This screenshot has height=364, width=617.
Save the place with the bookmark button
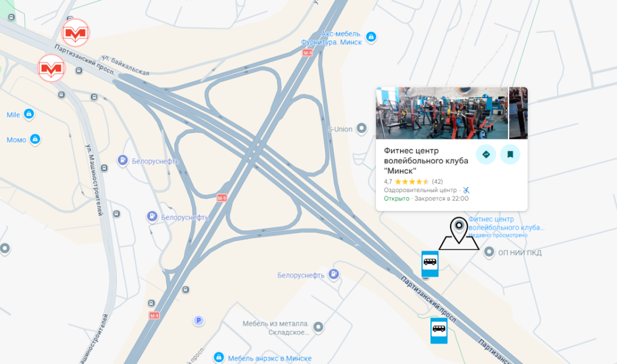pos(510,154)
